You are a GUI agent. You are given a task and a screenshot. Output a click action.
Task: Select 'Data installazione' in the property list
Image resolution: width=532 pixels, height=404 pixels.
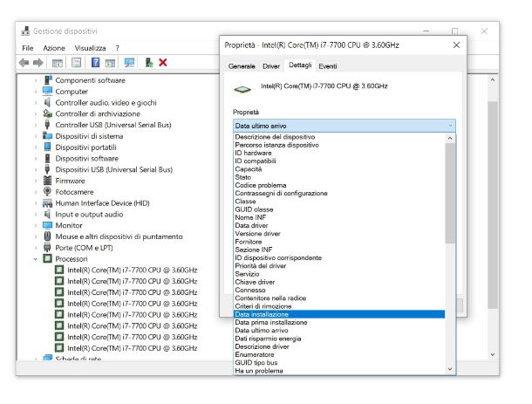339,314
